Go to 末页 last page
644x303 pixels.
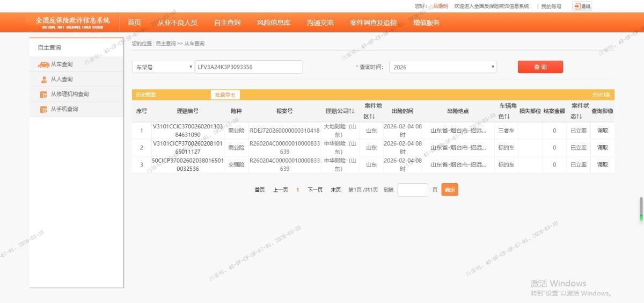pos(336,190)
